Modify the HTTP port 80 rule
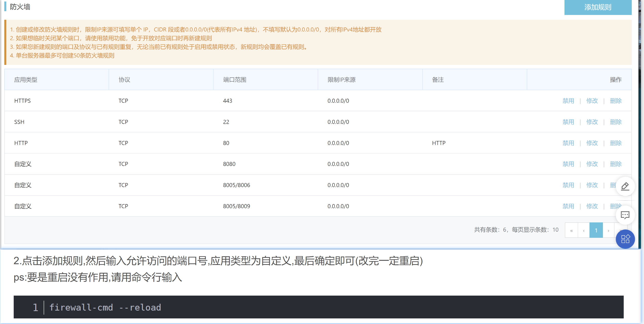 (x=592, y=143)
